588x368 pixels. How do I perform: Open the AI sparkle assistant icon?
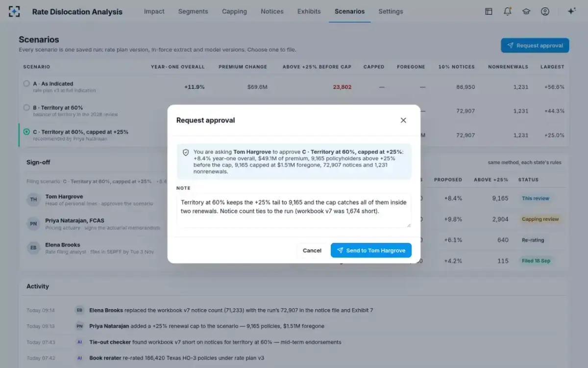click(571, 11)
